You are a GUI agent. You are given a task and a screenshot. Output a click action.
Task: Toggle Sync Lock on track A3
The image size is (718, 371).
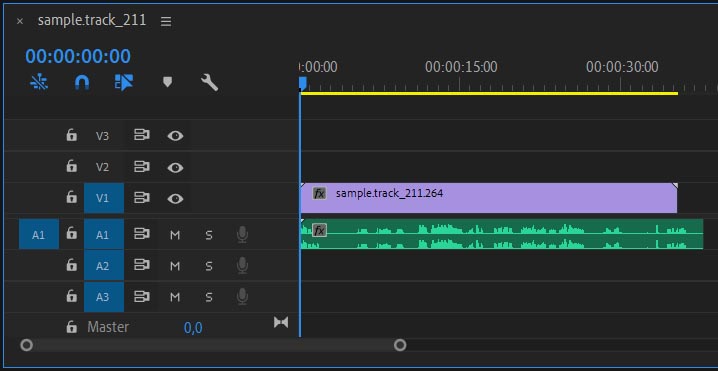point(142,296)
